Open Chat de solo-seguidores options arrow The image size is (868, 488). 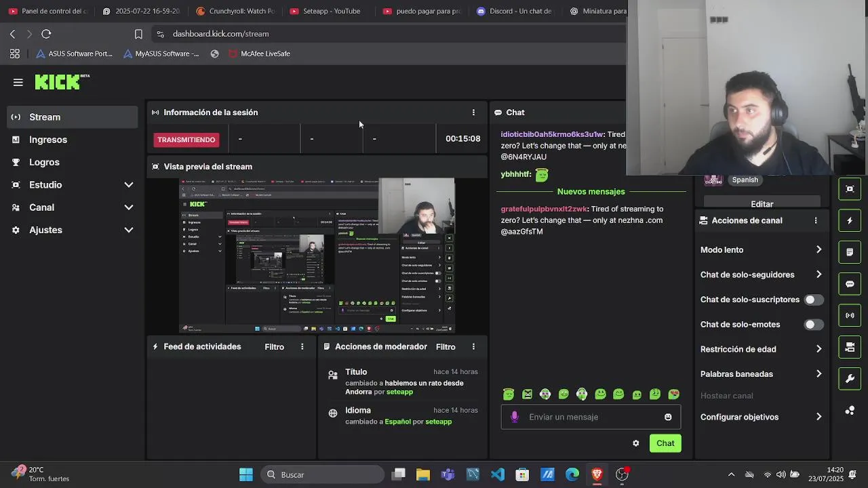coord(818,274)
